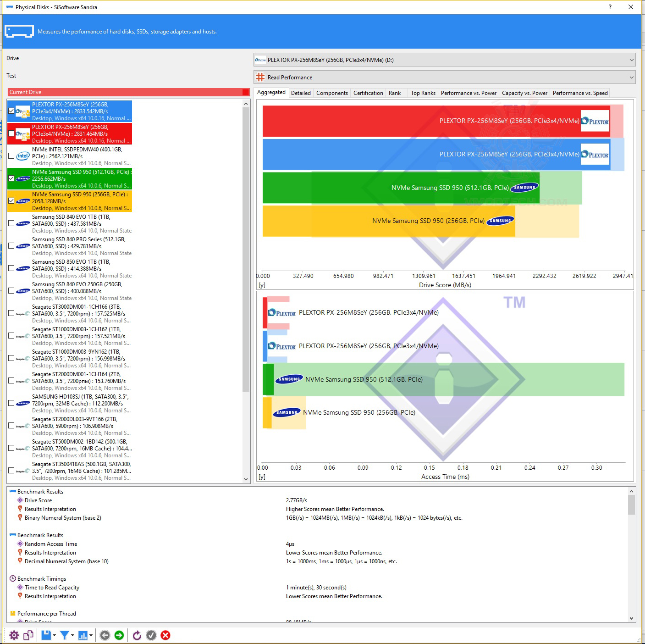Click drive list scrollbar up arrow
645x644 pixels.
tap(246, 104)
